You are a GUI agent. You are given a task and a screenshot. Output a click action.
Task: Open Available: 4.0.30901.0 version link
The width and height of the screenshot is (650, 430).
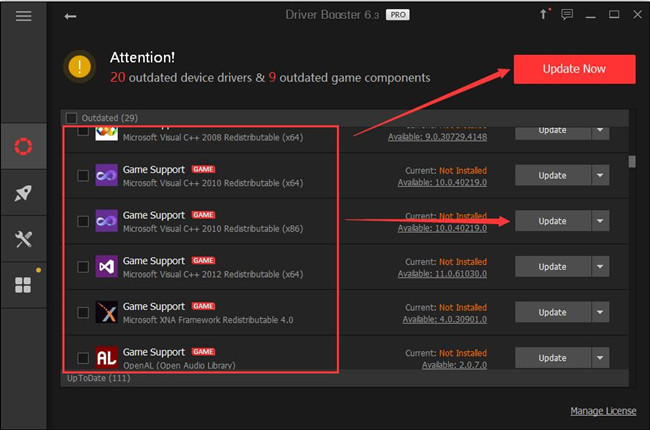pos(444,319)
